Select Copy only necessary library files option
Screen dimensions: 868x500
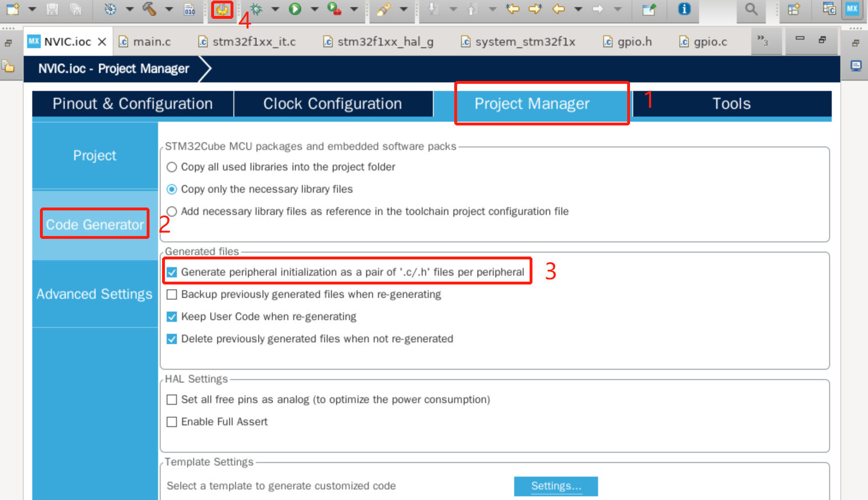click(x=172, y=189)
